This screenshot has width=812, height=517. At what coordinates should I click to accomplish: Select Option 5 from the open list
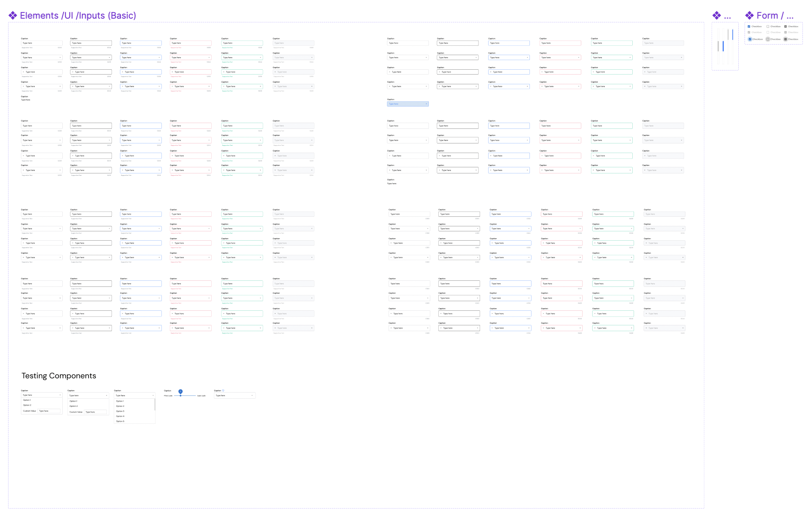(x=120, y=421)
